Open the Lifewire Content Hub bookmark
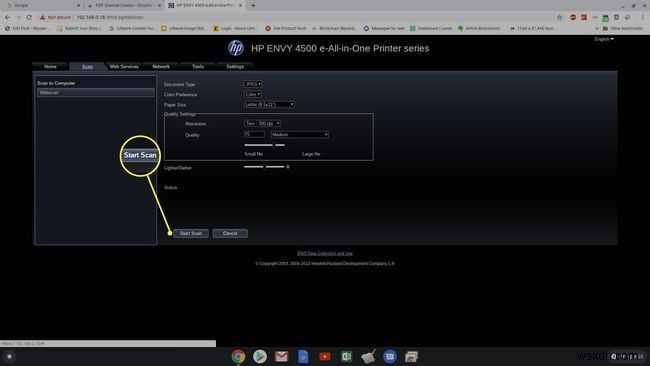The image size is (650, 366). pyautogui.click(x=132, y=28)
